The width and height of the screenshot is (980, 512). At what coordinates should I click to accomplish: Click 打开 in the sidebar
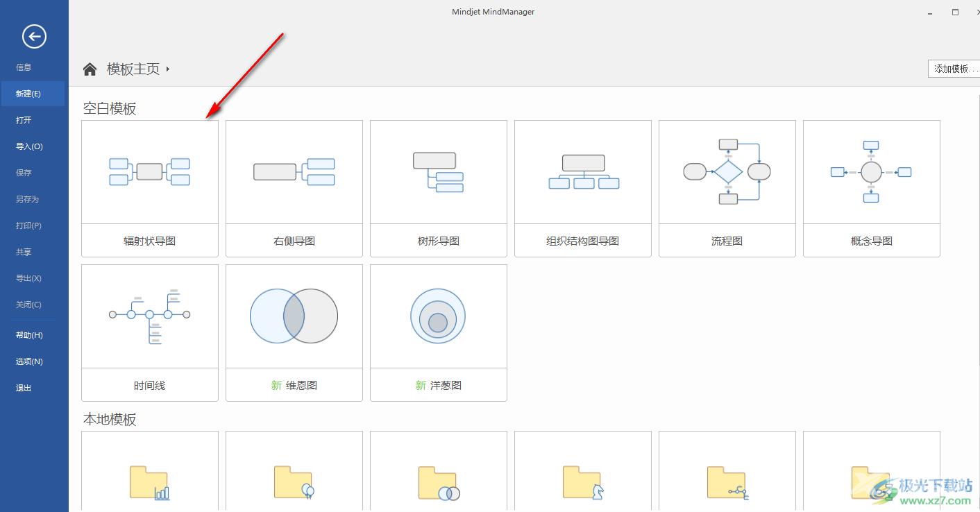point(24,120)
